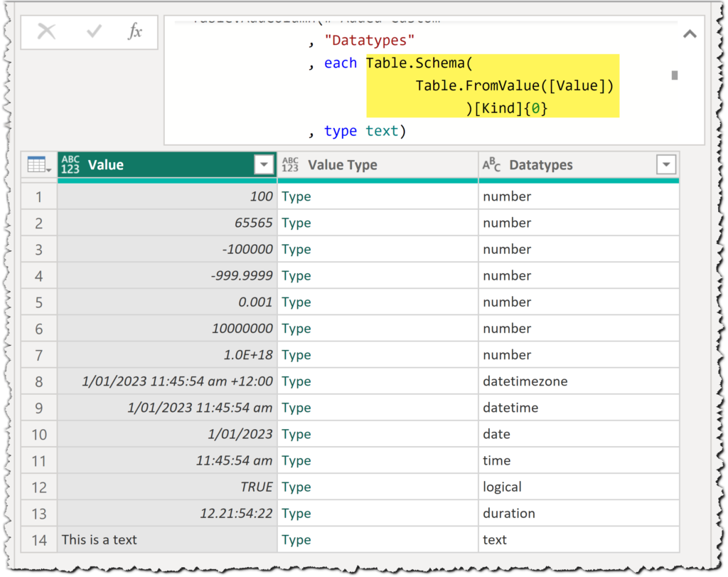The height and width of the screenshot is (577, 728).
Task: Select cell with value 10000000
Action: coord(167,329)
